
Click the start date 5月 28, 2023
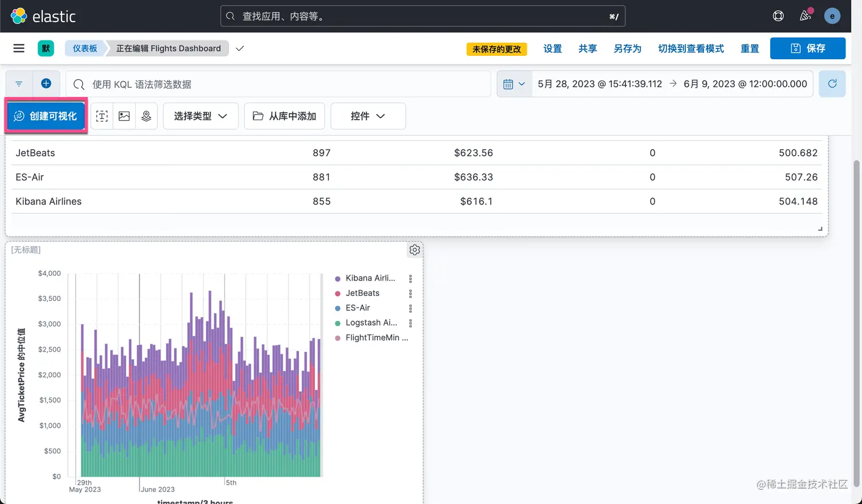click(x=600, y=84)
